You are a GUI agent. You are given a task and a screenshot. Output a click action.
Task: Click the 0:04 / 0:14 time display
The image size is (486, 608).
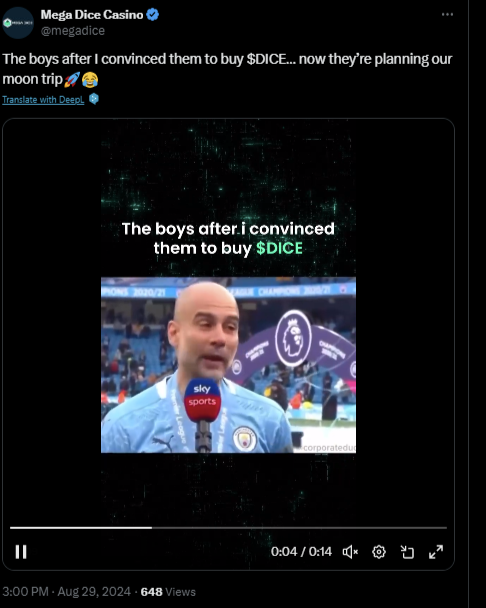(x=301, y=552)
